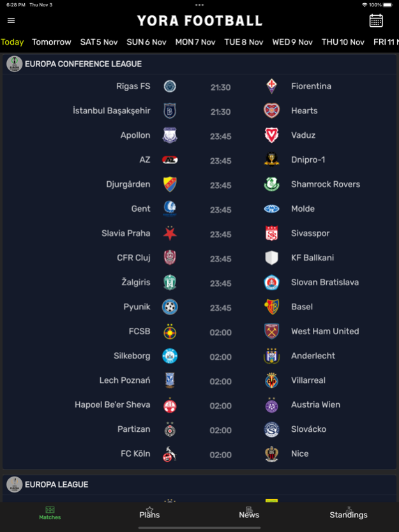Tap the Villarreal club crest
The width and height of the screenshot is (399, 532).
click(x=272, y=380)
